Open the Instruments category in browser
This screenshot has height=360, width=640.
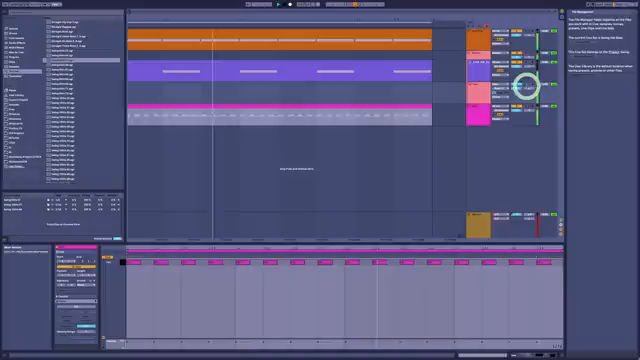[x=16, y=38]
